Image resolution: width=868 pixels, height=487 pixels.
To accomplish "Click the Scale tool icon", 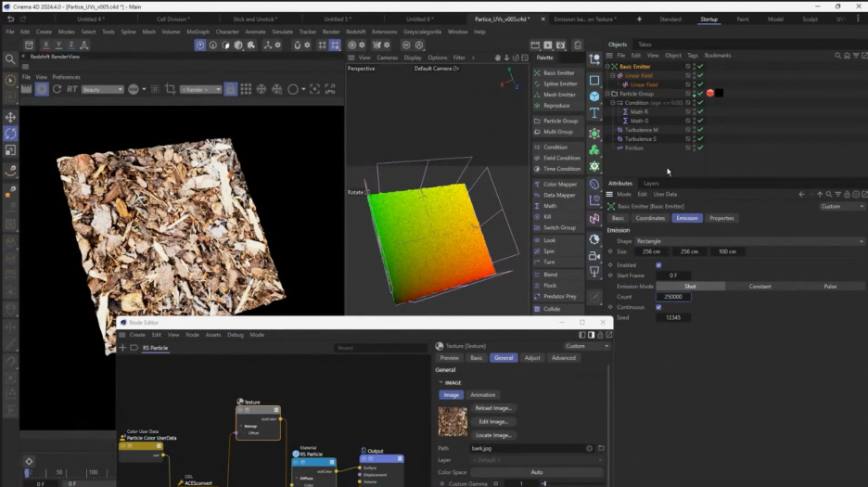I will pyautogui.click(x=10, y=150).
